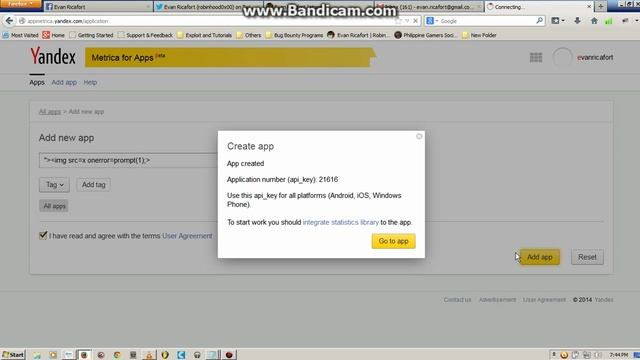The width and height of the screenshot is (640, 360).
Task: Open the Home bookmark
Action: (x=53, y=35)
